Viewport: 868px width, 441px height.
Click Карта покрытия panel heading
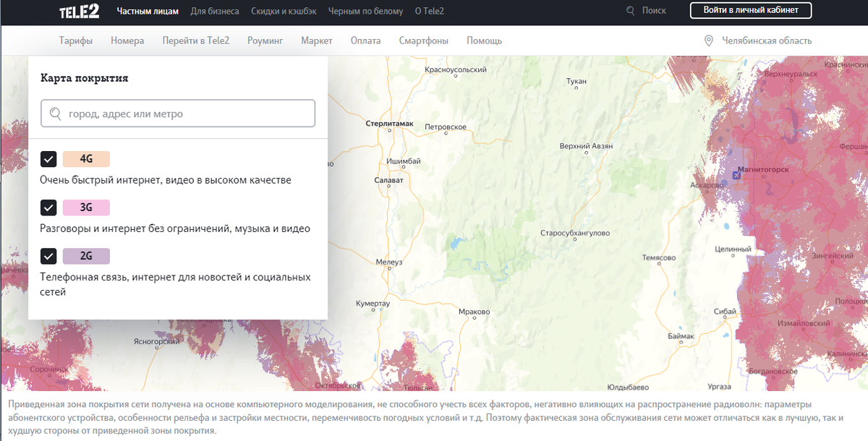pyautogui.click(x=85, y=78)
